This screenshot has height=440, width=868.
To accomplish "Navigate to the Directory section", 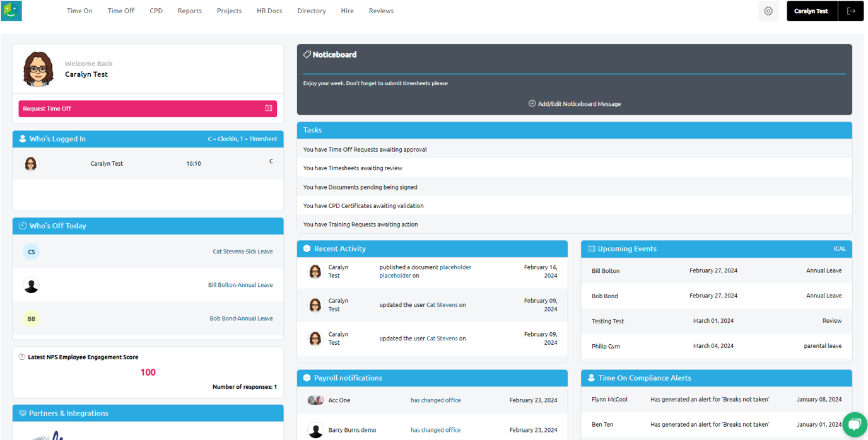I will [312, 11].
